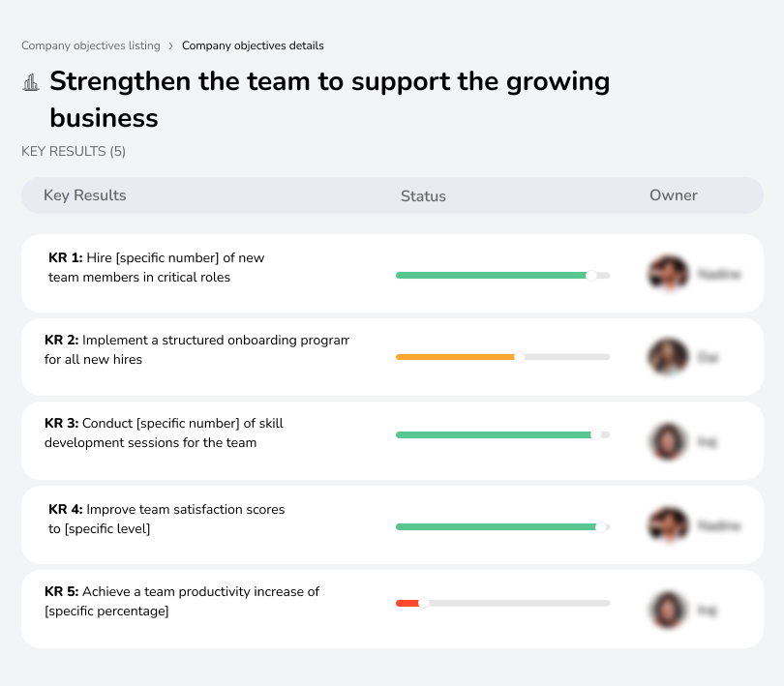
Task: Click the Owner column header
Action: pyautogui.click(x=673, y=195)
